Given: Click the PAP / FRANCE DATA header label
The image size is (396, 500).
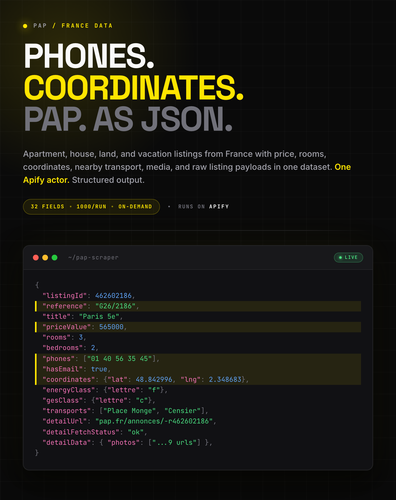Looking at the screenshot, I should (x=73, y=26).
